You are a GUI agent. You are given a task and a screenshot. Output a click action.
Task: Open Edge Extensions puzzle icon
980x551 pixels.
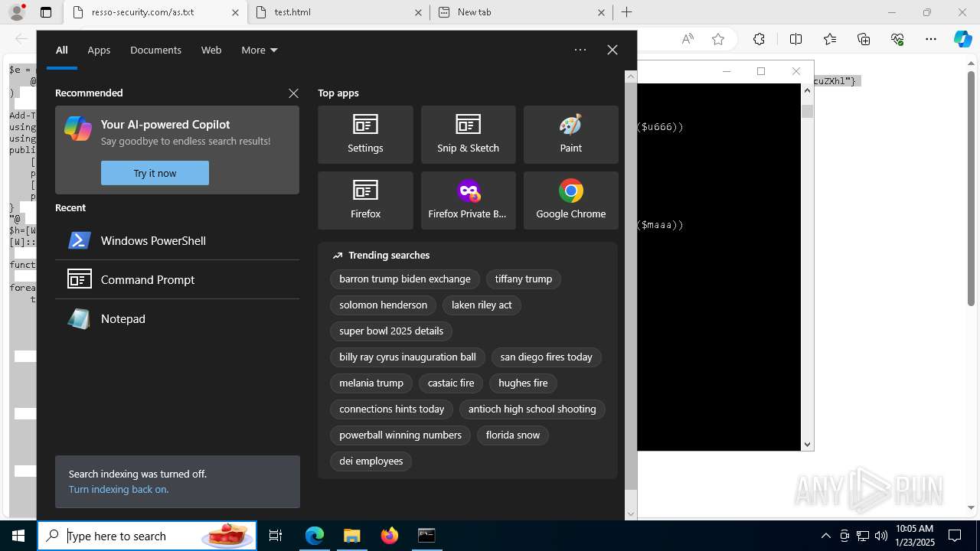pos(759,39)
